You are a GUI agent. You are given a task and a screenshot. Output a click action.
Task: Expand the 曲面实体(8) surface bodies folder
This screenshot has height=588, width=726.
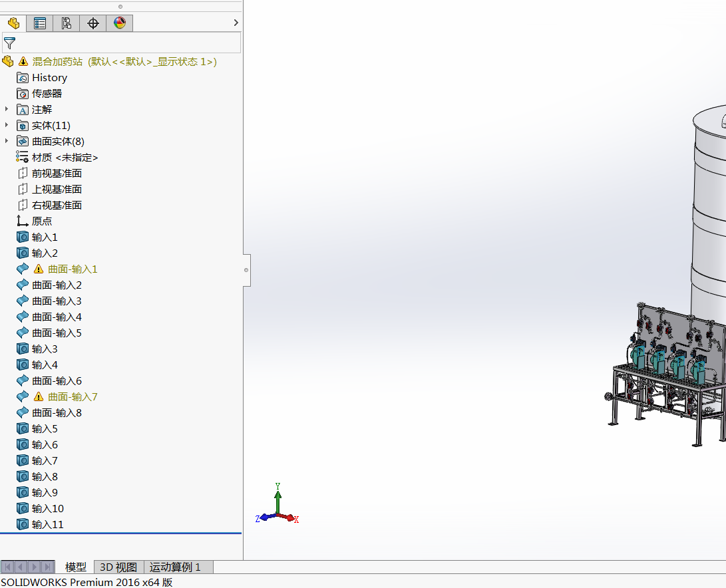click(7, 141)
